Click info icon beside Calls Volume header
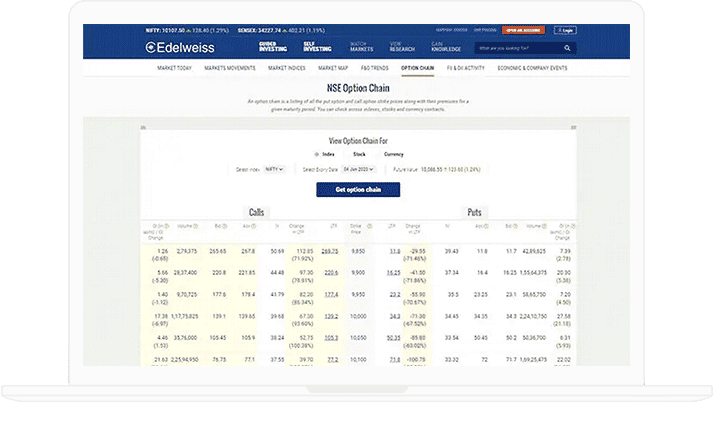The width and height of the screenshot is (715, 430). click(x=198, y=226)
